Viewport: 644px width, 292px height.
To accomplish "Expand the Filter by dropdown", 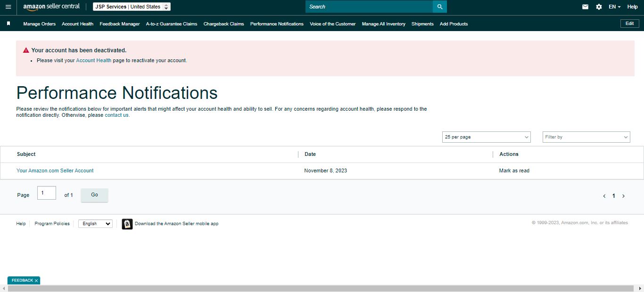I will (x=586, y=137).
